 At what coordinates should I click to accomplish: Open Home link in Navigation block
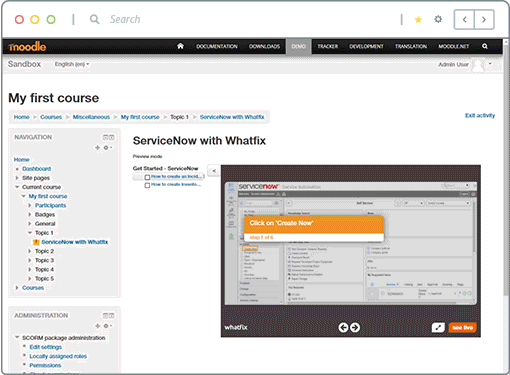[21, 159]
